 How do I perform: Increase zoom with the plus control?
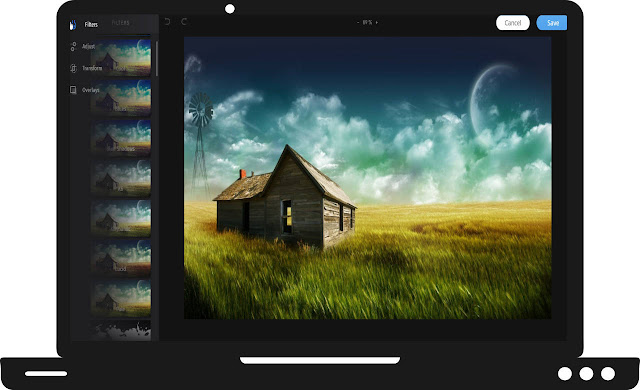pyautogui.click(x=376, y=23)
